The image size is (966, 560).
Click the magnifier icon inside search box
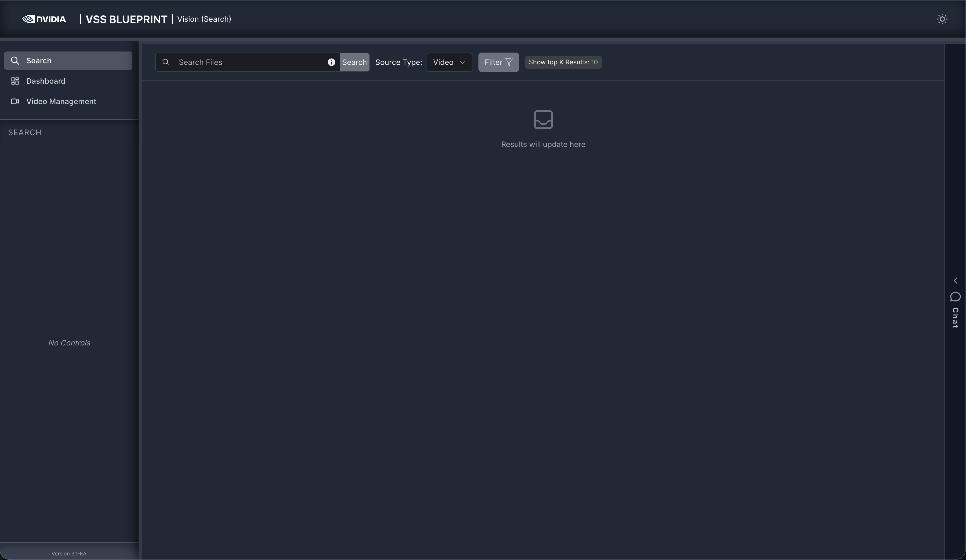point(166,62)
